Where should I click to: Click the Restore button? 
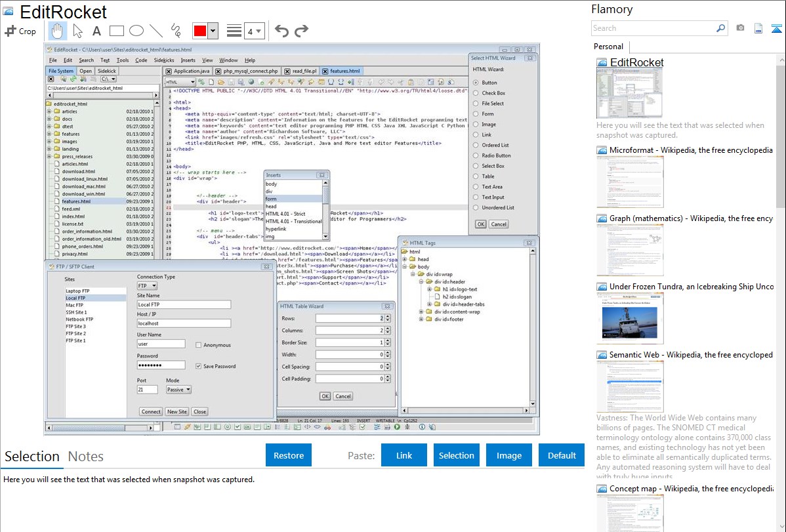coord(289,455)
